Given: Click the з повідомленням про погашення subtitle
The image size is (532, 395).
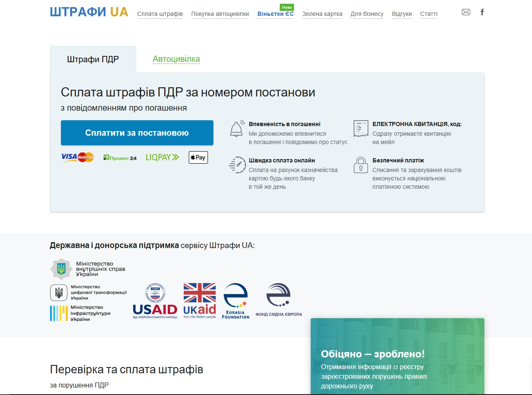Looking at the screenshot, I should [124, 108].
